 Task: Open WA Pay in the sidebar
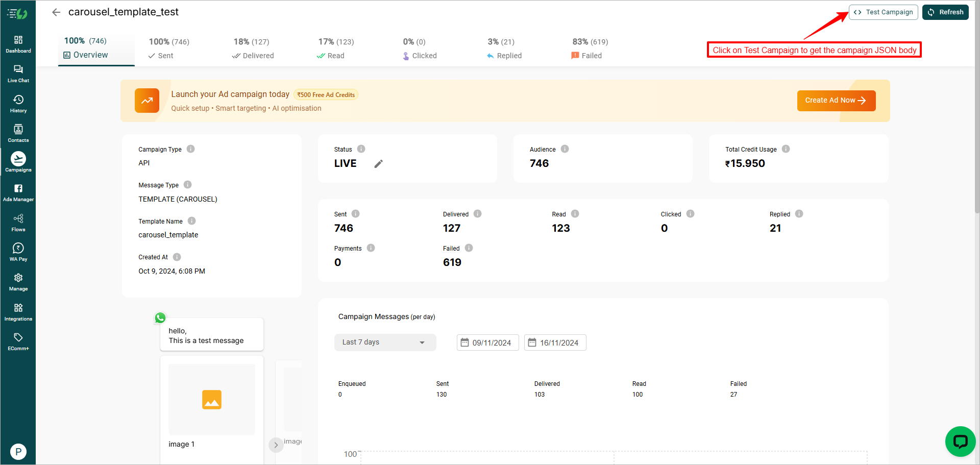[x=18, y=252]
